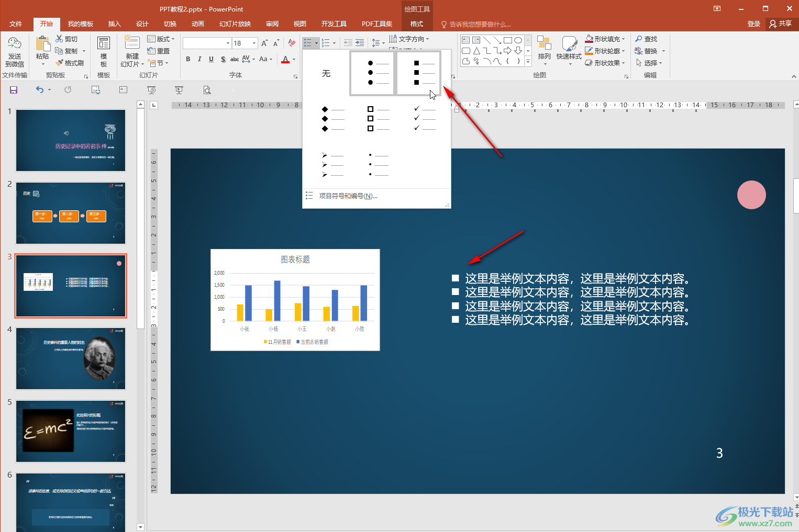
Task: Choose the 无 (none) bullet option
Action: point(326,73)
